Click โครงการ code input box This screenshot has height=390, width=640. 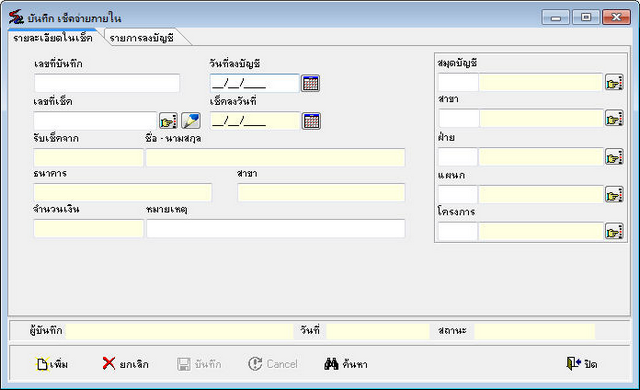click(458, 232)
